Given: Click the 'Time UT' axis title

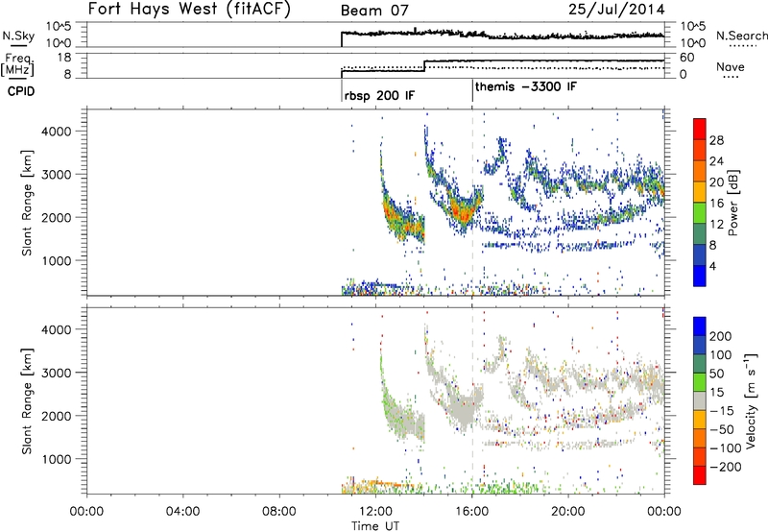Looking at the screenshot, I should [x=375, y=526].
